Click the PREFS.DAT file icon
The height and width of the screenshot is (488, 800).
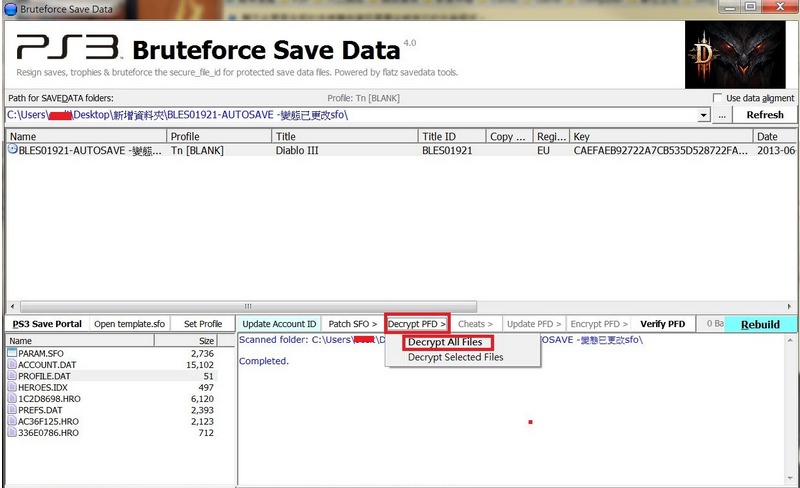12,410
